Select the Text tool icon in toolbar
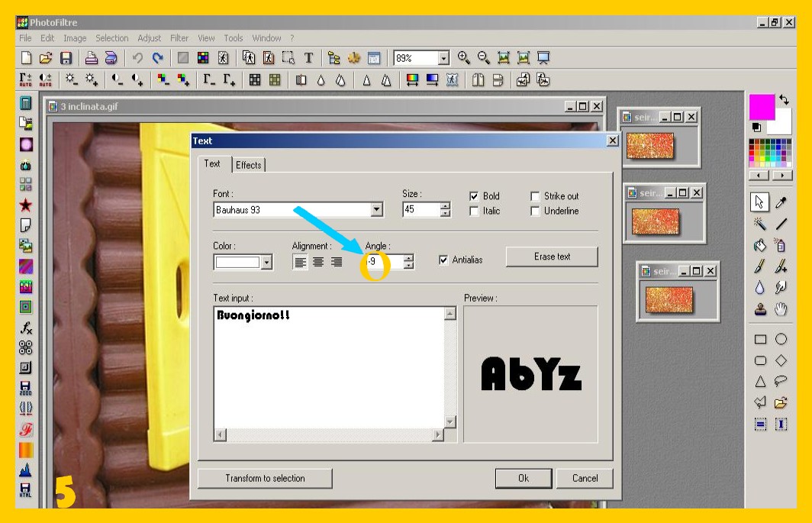The height and width of the screenshot is (523, 812). [x=309, y=58]
